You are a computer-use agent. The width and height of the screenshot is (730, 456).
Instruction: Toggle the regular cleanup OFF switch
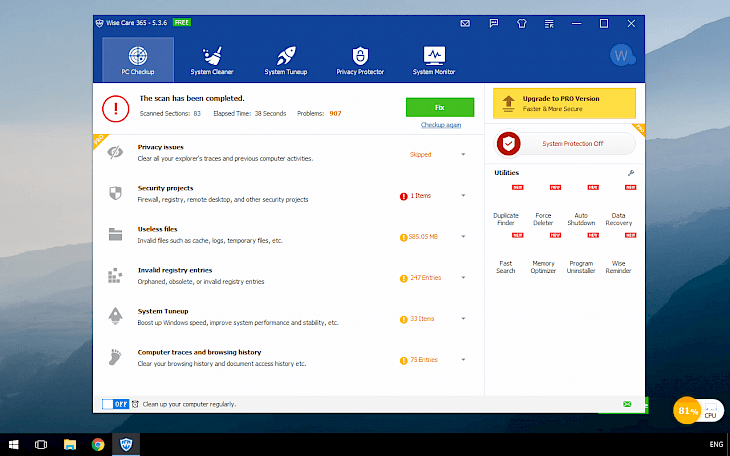[x=115, y=404]
